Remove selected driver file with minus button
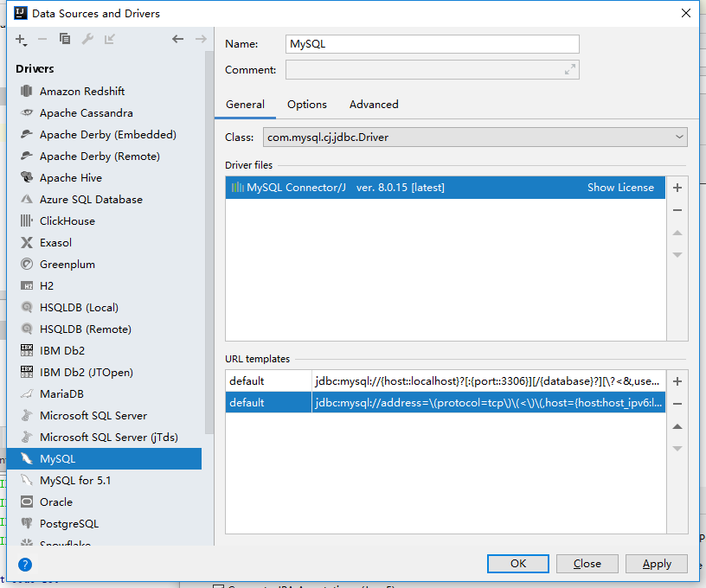This screenshot has height=588, width=706. [677, 210]
